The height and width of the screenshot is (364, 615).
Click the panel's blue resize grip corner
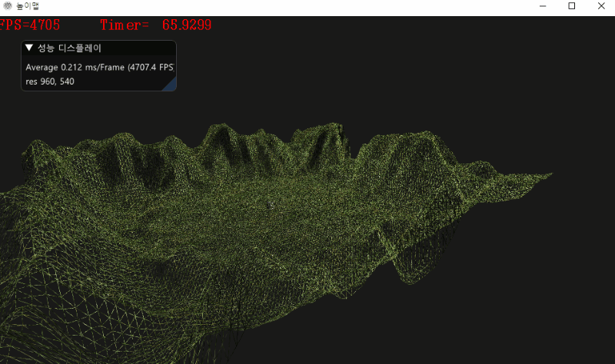[171, 85]
